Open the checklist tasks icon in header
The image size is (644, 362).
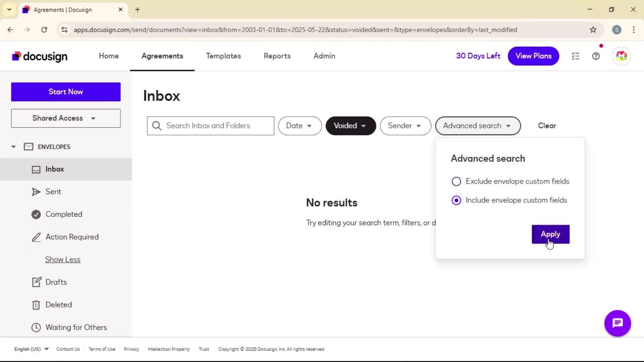click(576, 56)
